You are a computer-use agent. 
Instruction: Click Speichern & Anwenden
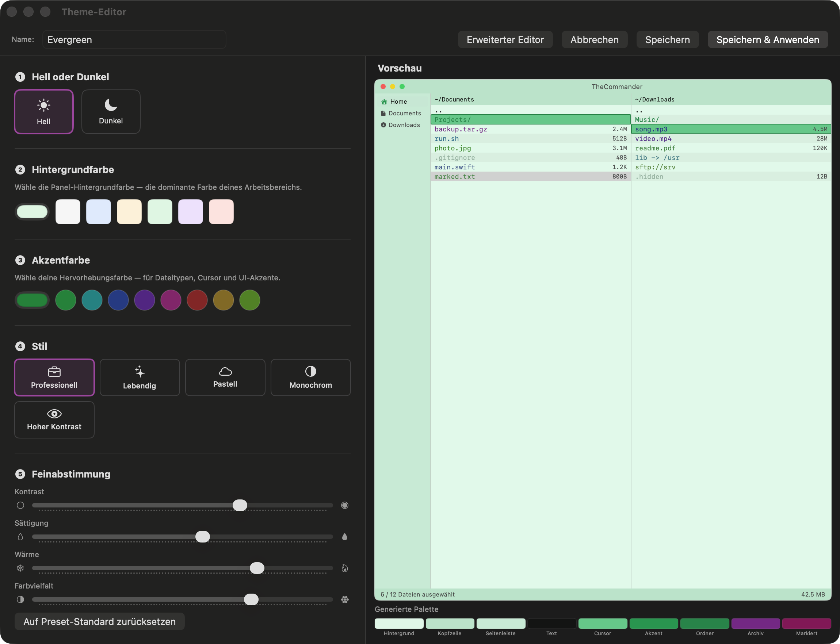click(768, 39)
